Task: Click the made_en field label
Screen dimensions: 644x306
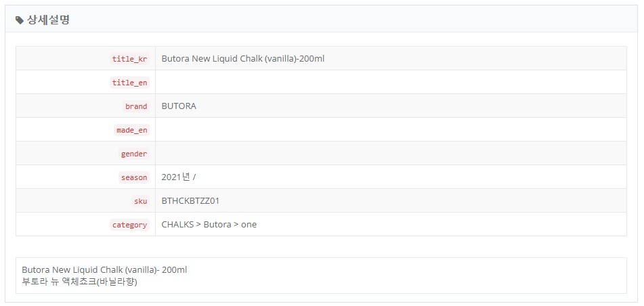Action: coord(131,130)
